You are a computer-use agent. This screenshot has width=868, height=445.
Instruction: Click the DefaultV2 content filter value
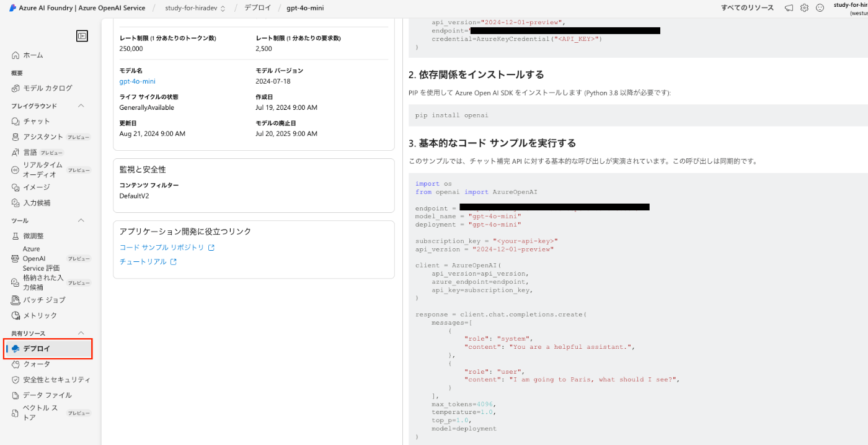click(134, 196)
